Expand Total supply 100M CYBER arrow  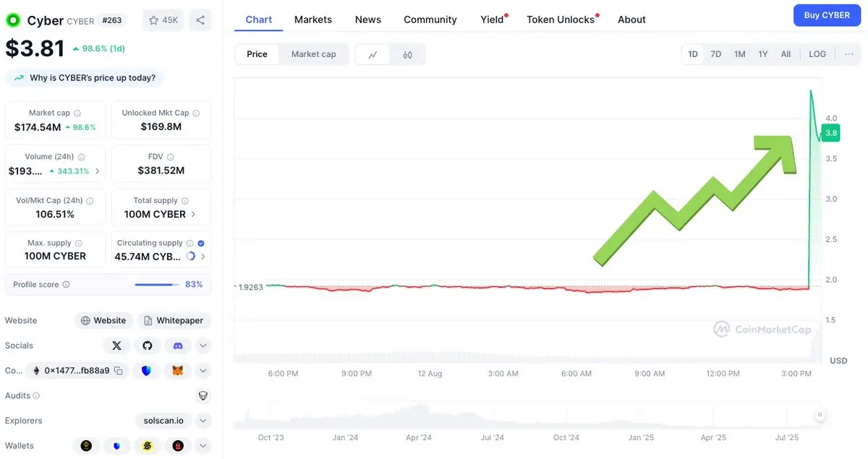coord(193,215)
